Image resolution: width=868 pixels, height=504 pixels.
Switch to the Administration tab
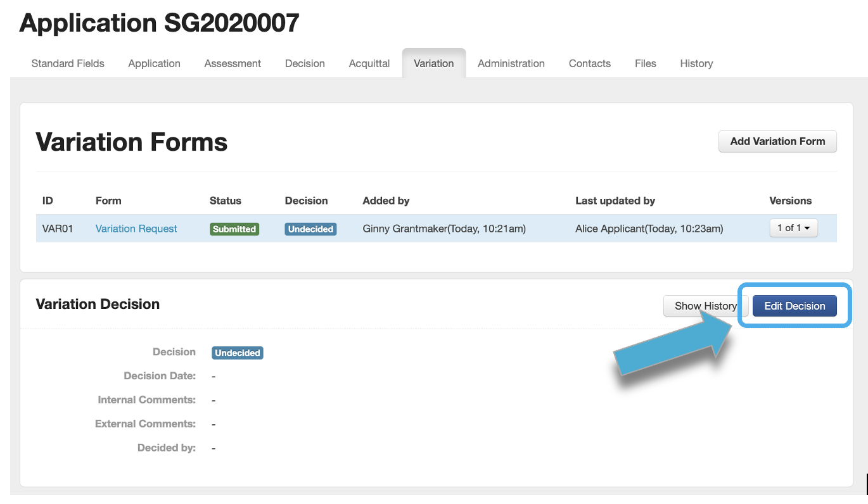(x=511, y=63)
